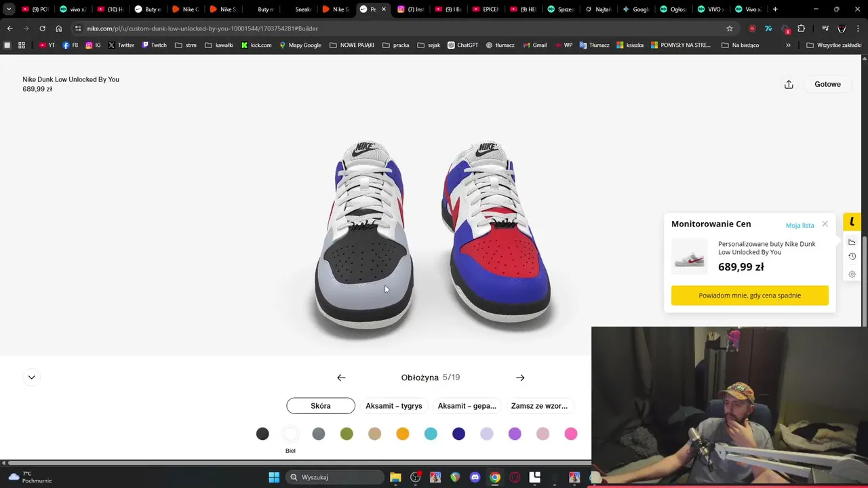Switch to the Sneak tab
The image size is (868, 488).
click(x=298, y=9)
